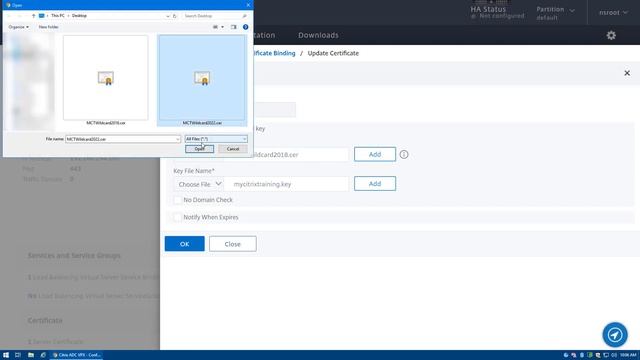This screenshot has width=640, height=360.
Task: Add a certificate file with Add button
Action: pos(375,154)
